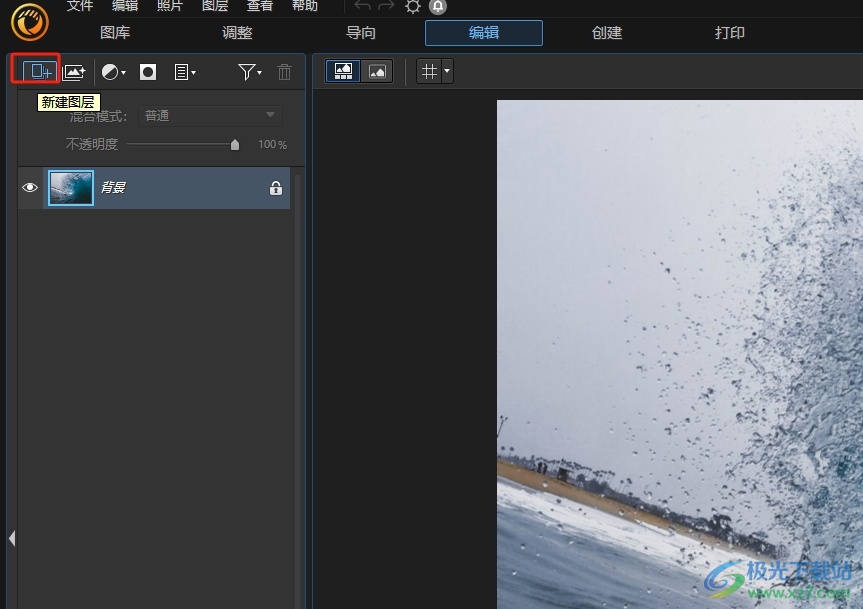This screenshot has height=609, width=863.
Task: Open the 混合模式 blend mode dropdown
Action: point(210,116)
